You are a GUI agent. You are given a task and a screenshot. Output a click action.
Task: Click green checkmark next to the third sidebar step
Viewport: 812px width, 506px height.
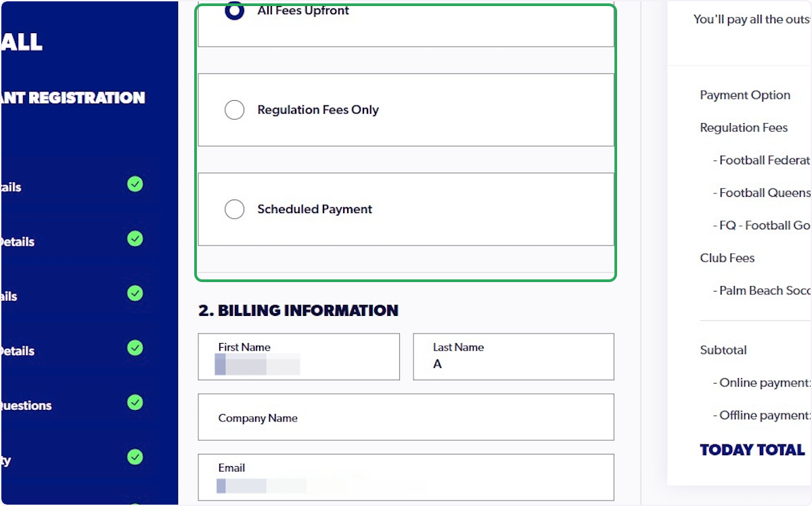135,294
